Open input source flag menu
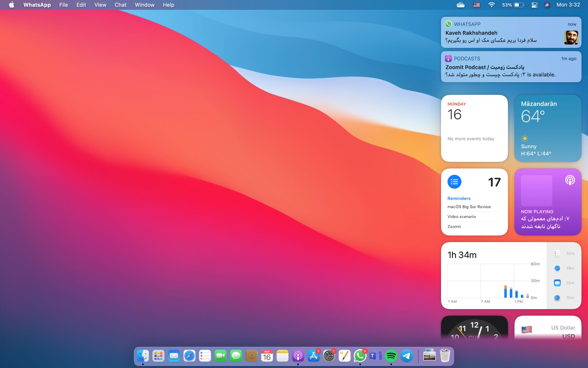 coord(477,5)
